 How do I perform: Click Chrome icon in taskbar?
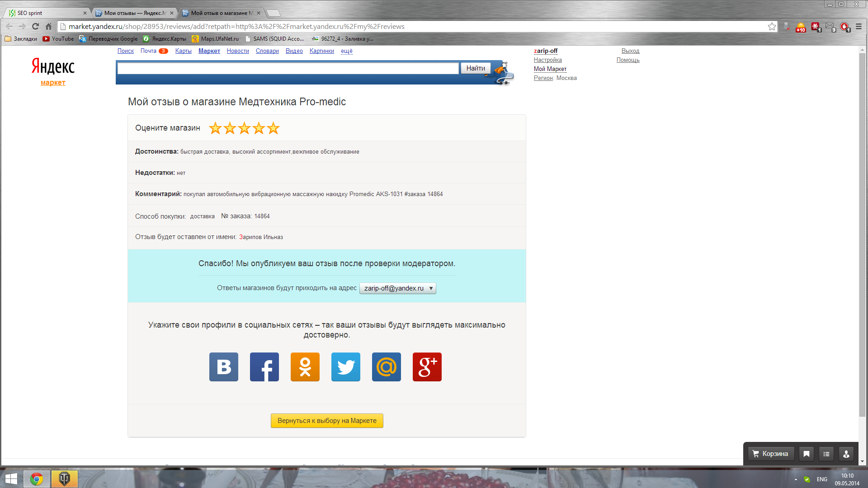pyautogui.click(x=37, y=479)
